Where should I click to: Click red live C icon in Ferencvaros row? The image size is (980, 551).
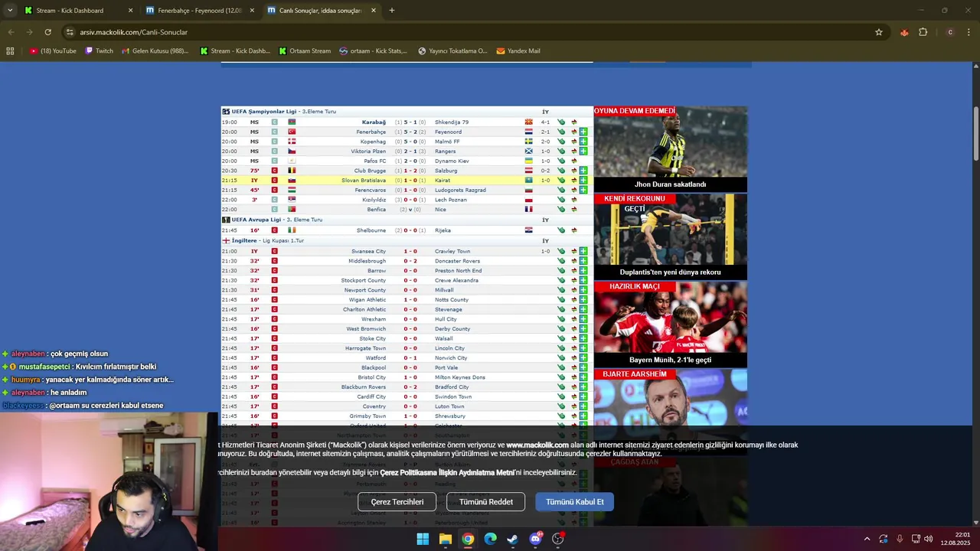(274, 190)
